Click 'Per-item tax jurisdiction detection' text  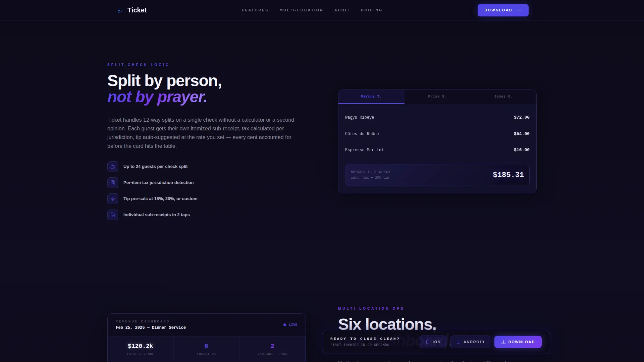(x=158, y=183)
